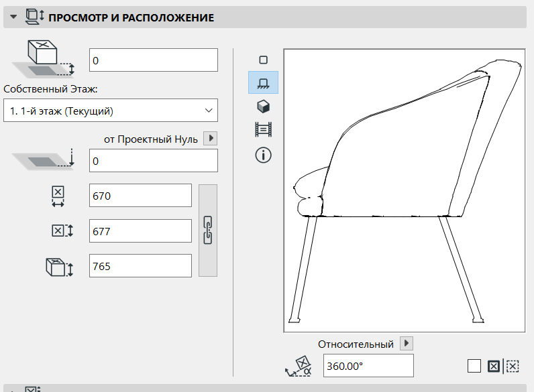This screenshot has width=534, height=392.
Task: Open the Относительный arrow menu
Action: [x=406, y=344]
